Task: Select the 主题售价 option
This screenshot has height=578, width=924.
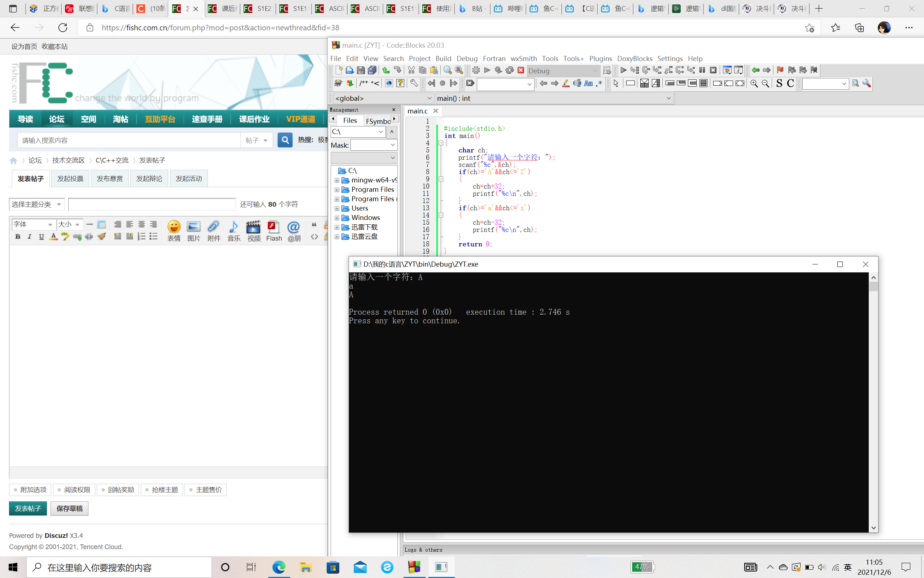Action: click(206, 490)
